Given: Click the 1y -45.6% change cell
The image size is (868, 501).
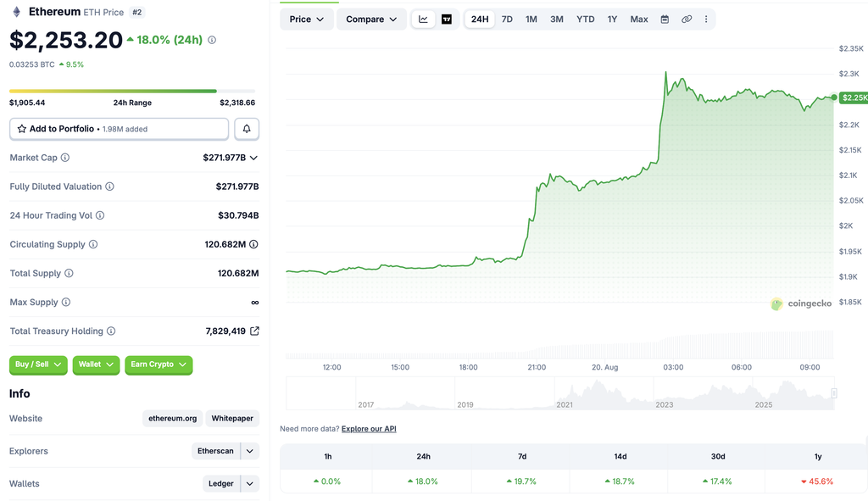Looking at the screenshot, I should pyautogui.click(x=818, y=482).
